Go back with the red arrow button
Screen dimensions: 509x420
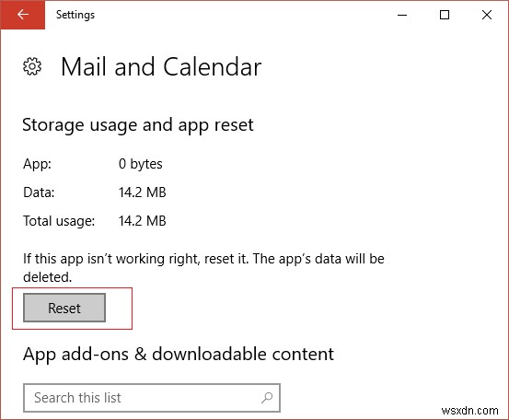pyautogui.click(x=22, y=15)
